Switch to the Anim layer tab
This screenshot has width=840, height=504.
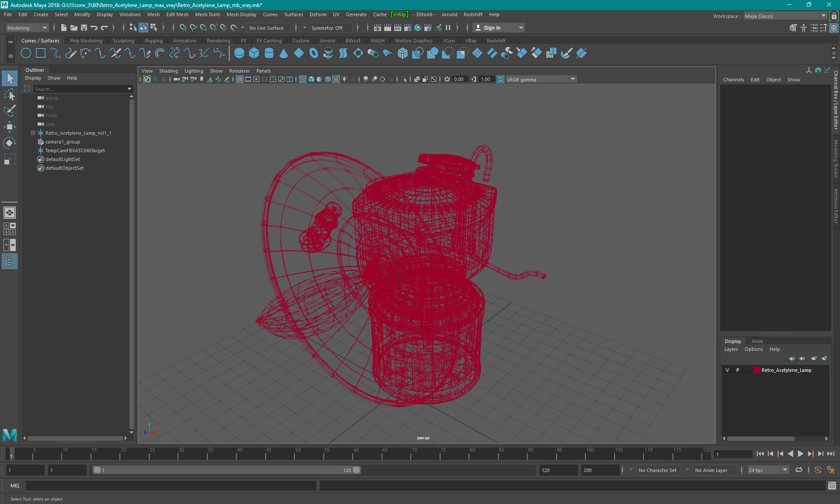pyautogui.click(x=757, y=341)
